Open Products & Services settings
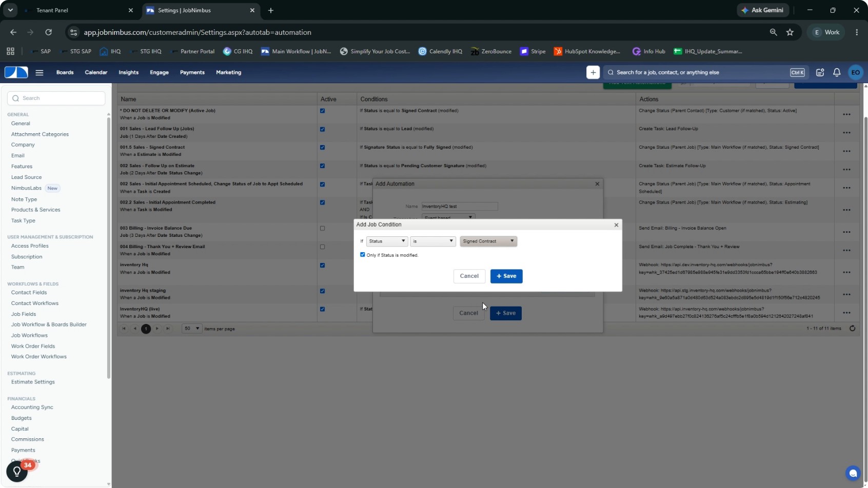 tap(36, 210)
